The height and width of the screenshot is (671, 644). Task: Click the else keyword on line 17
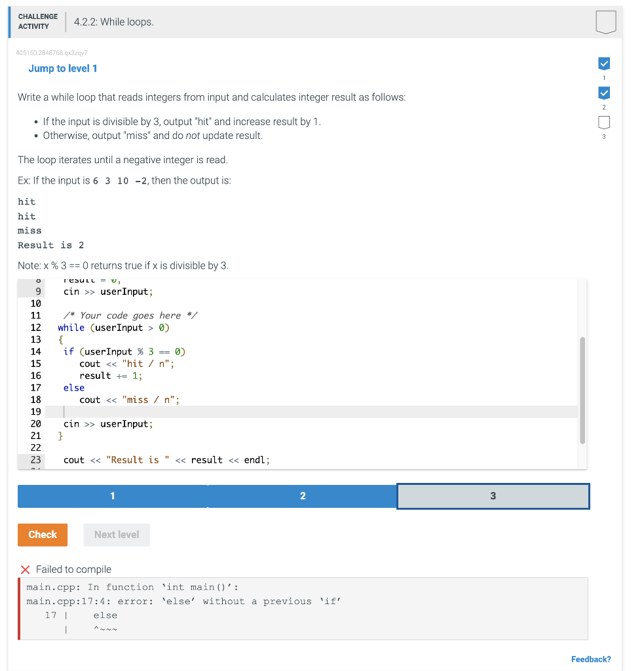coord(74,388)
